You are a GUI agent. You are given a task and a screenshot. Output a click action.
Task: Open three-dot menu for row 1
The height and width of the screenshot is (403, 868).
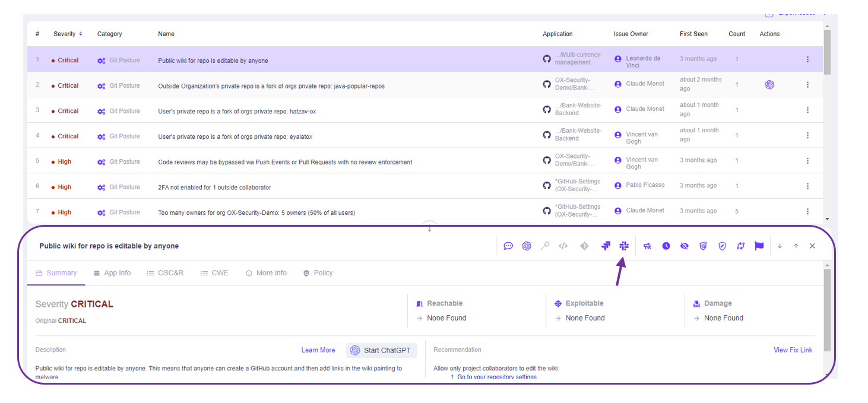click(807, 59)
